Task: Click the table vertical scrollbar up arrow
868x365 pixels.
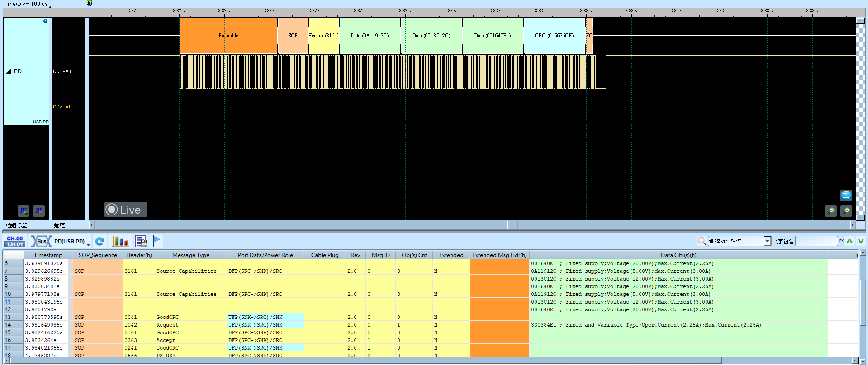Action: 863,253
